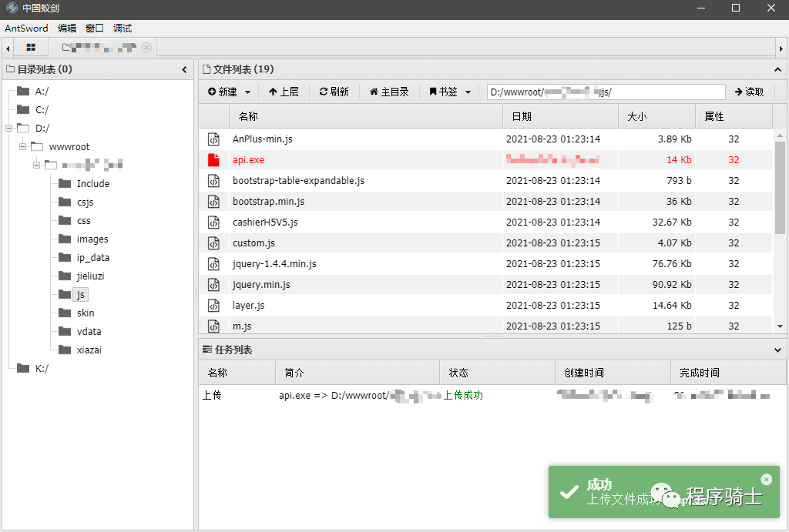Click the js icon beside AnPlus-min.js
This screenshot has width=789, height=532.
213,139
